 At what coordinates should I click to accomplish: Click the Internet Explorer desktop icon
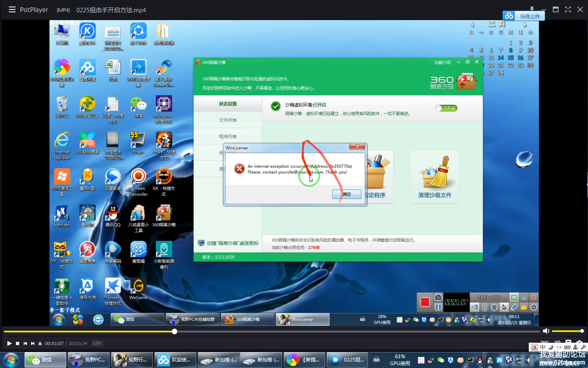pyautogui.click(x=62, y=146)
